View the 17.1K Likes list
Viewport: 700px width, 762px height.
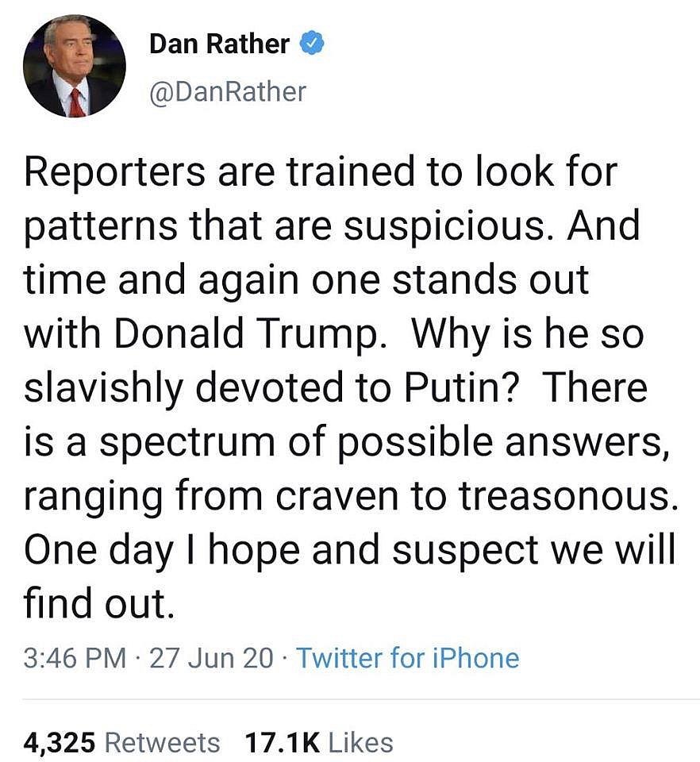319,742
